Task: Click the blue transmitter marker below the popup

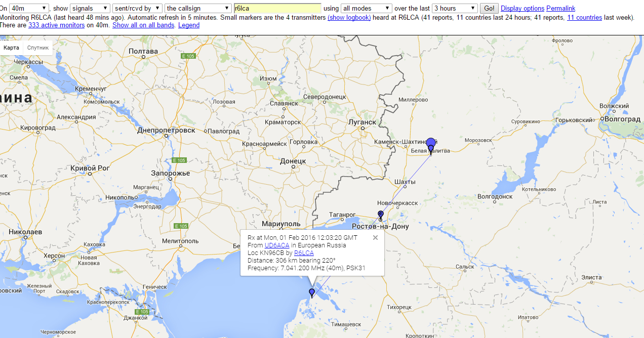Action: (x=312, y=292)
